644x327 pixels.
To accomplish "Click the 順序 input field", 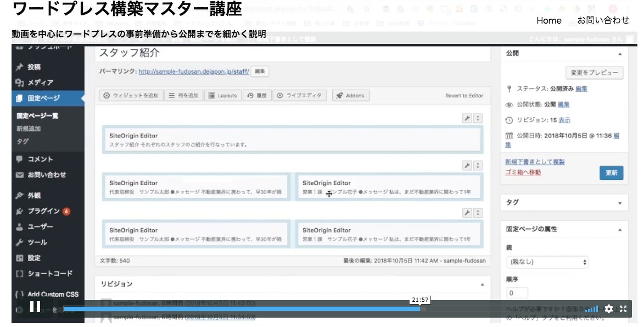I will tap(517, 293).
